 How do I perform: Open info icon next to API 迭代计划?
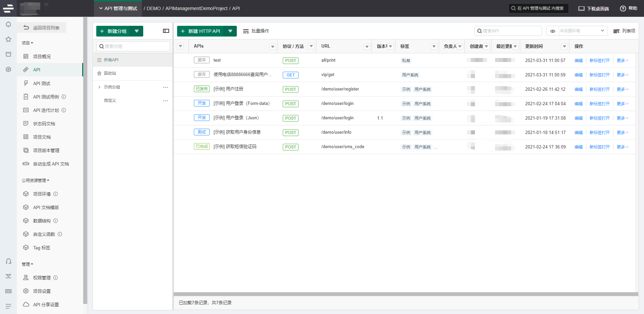tap(64, 110)
